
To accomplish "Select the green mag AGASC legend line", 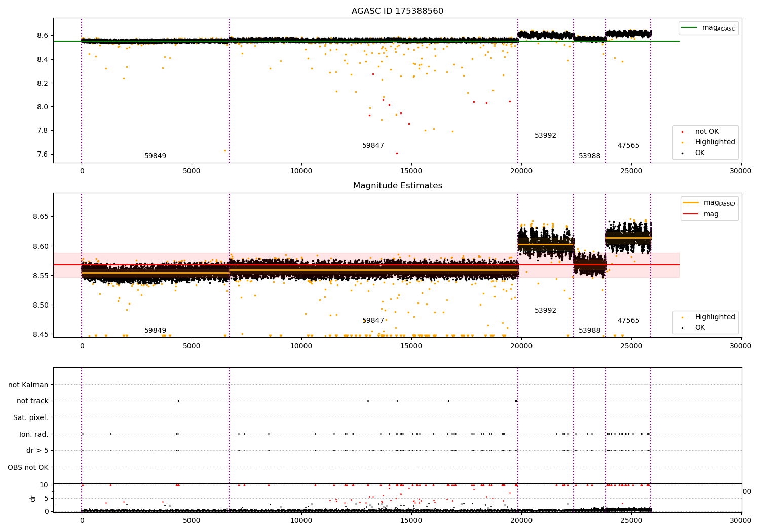I will (x=689, y=28).
